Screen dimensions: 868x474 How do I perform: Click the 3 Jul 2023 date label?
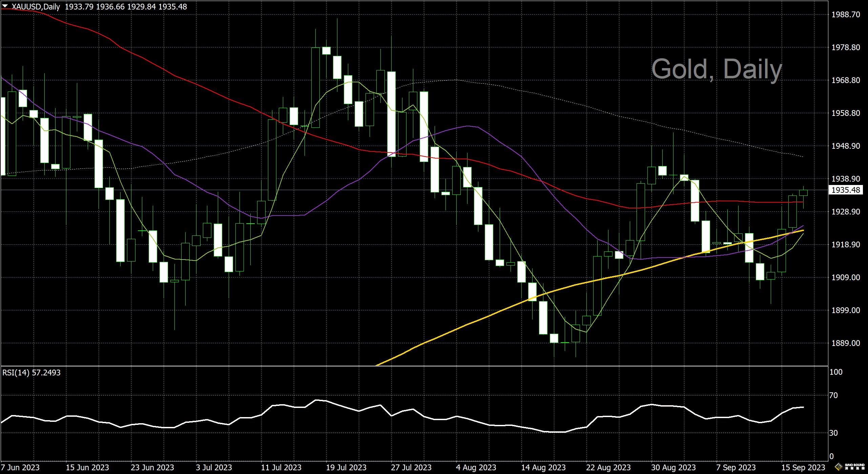click(214, 468)
